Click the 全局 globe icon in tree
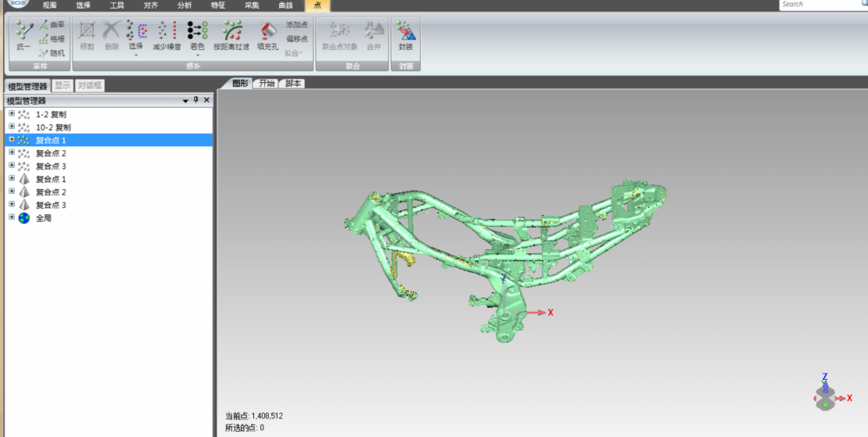This screenshot has width=868, height=437. 24,218
